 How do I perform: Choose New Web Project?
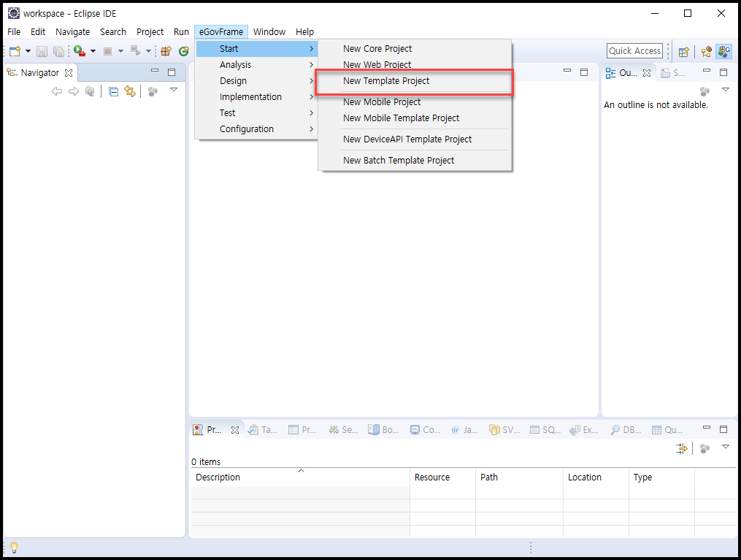point(415,65)
